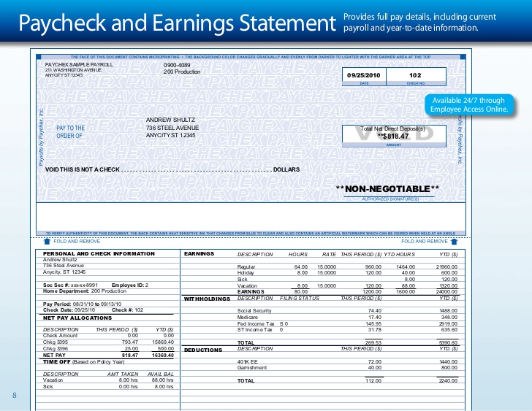Click the right Fold and Remove arrow icon
Viewport: 532px width, 411px height.
click(454, 241)
